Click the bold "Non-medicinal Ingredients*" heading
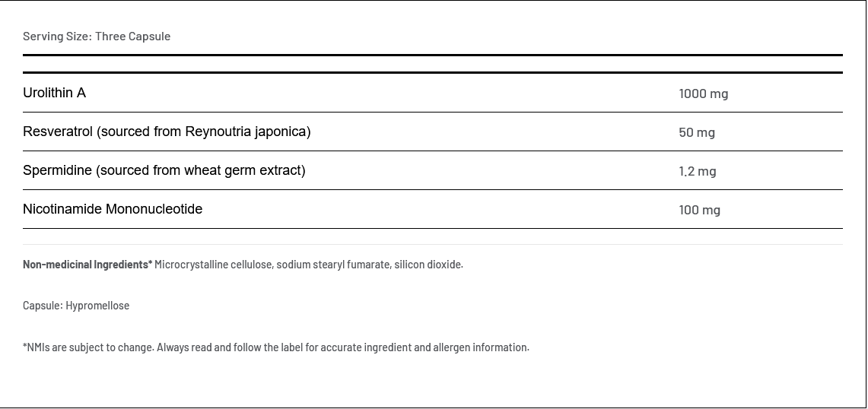 pyautogui.click(x=87, y=265)
